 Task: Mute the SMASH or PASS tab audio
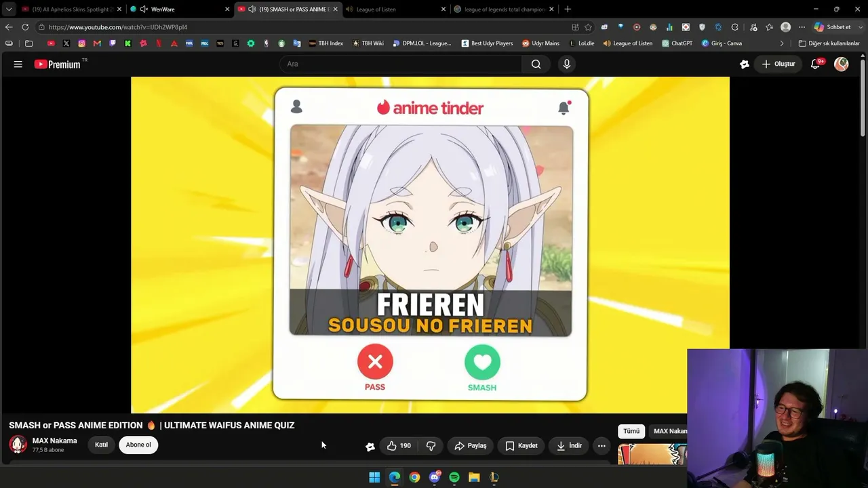[x=252, y=9]
